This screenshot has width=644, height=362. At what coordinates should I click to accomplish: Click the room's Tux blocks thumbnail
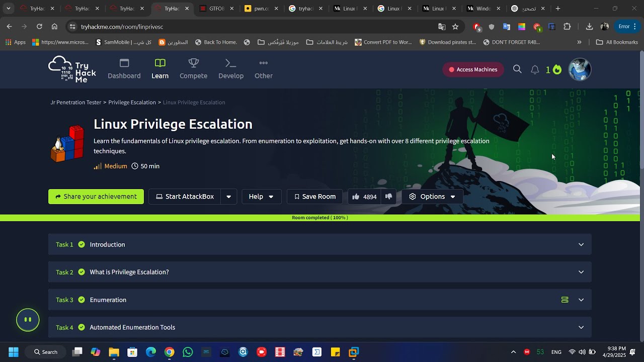(67, 144)
